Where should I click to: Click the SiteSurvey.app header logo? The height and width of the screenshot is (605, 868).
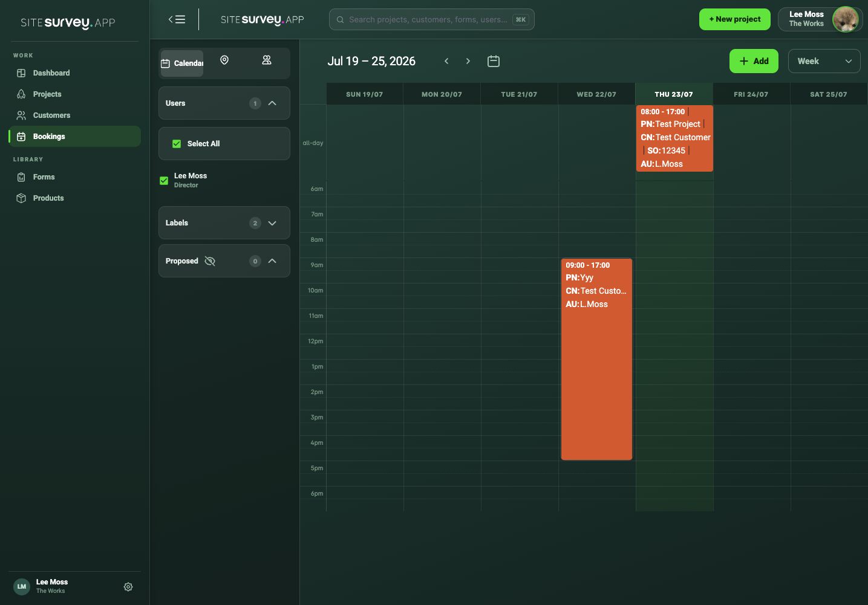click(x=263, y=20)
